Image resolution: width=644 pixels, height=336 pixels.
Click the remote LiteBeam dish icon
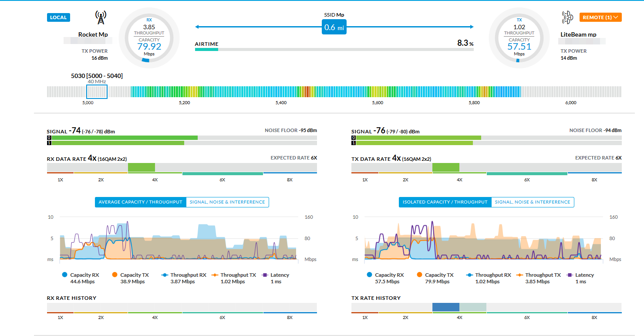click(x=567, y=17)
